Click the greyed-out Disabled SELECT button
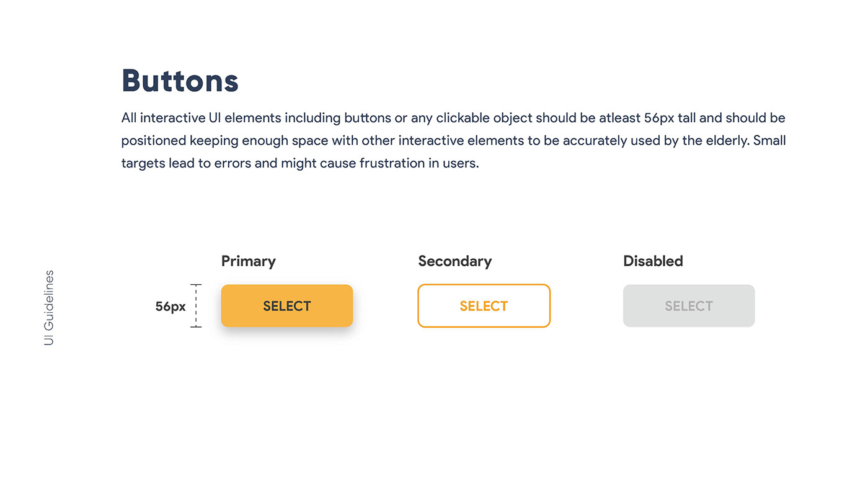868x489 pixels. (689, 306)
